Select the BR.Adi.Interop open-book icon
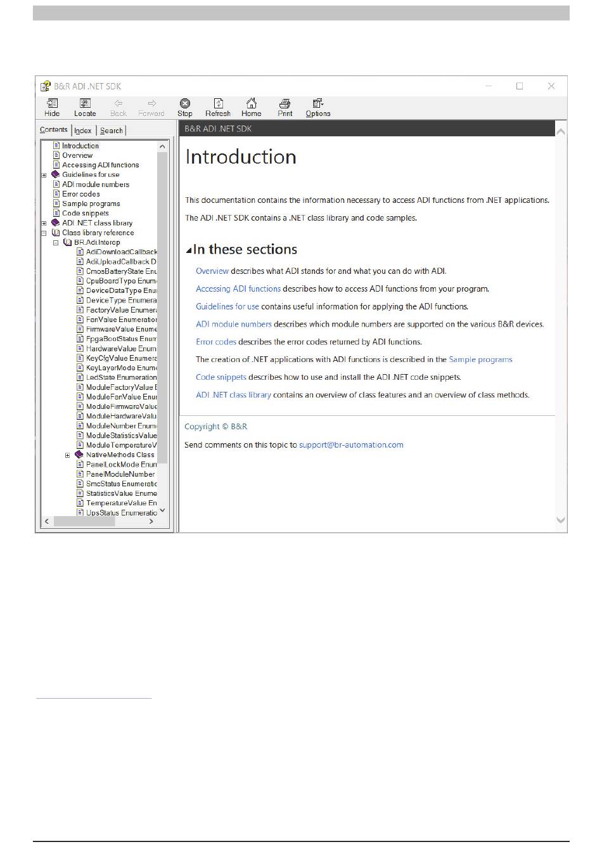 (67, 242)
